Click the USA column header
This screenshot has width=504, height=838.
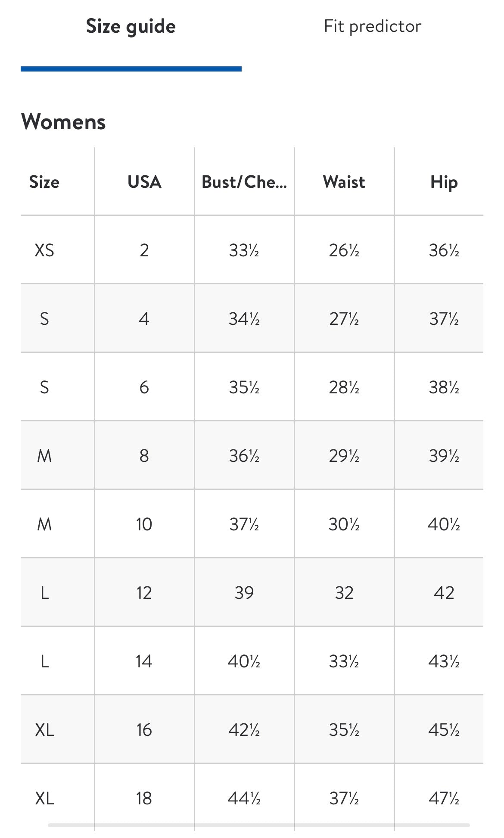click(x=144, y=182)
